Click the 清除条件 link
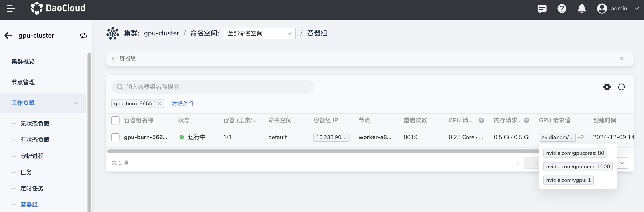 click(x=183, y=104)
